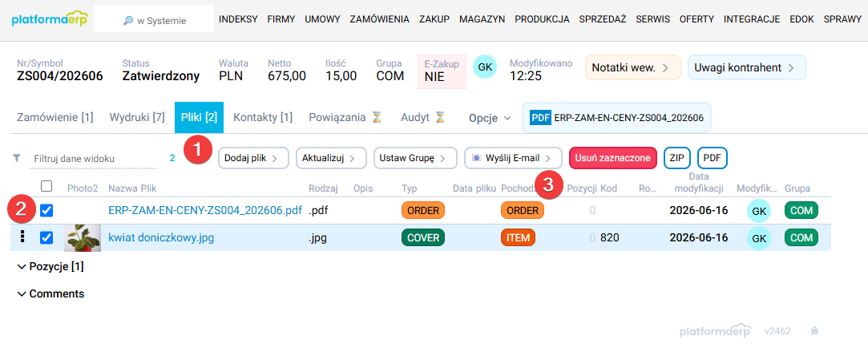Image resolution: width=868 pixels, height=344 pixels.
Task: Open the SPRAWY menu
Action: point(842,19)
